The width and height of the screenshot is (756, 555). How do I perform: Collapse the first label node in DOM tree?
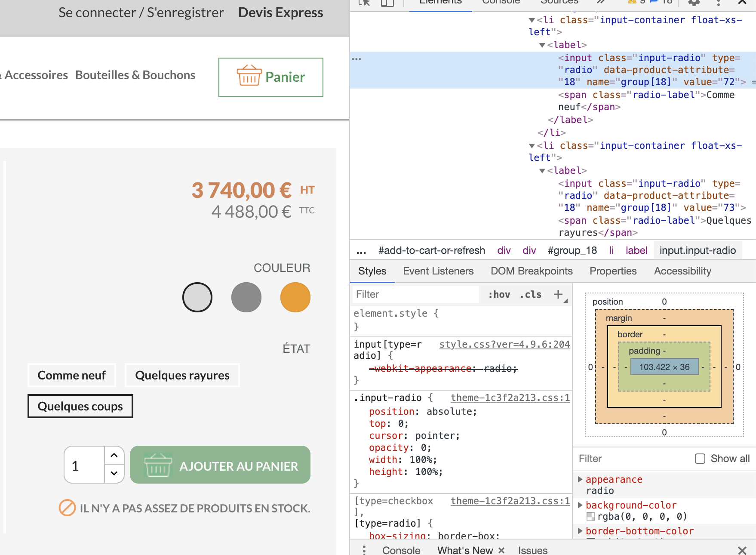point(542,45)
